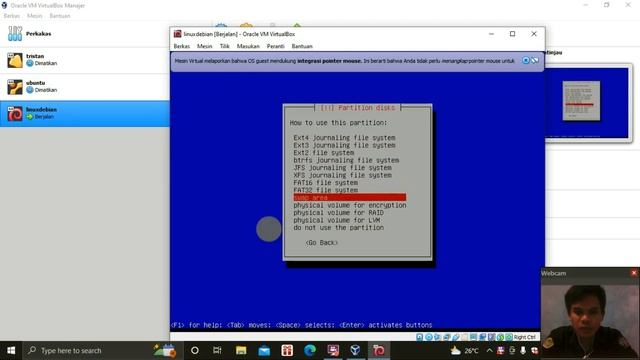Choose btrfs journaling file system
The height and width of the screenshot is (360, 640).
(x=346, y=160)
